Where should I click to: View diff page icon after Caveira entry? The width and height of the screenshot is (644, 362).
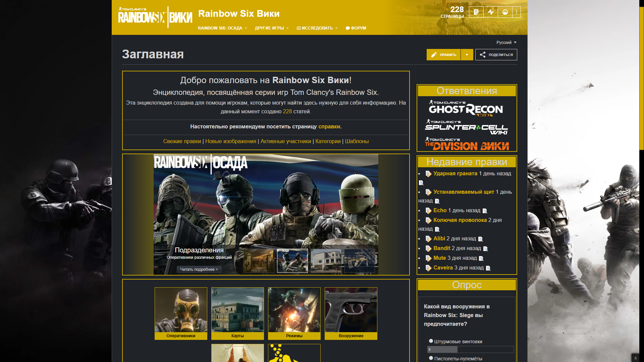(x=488, y=268)
